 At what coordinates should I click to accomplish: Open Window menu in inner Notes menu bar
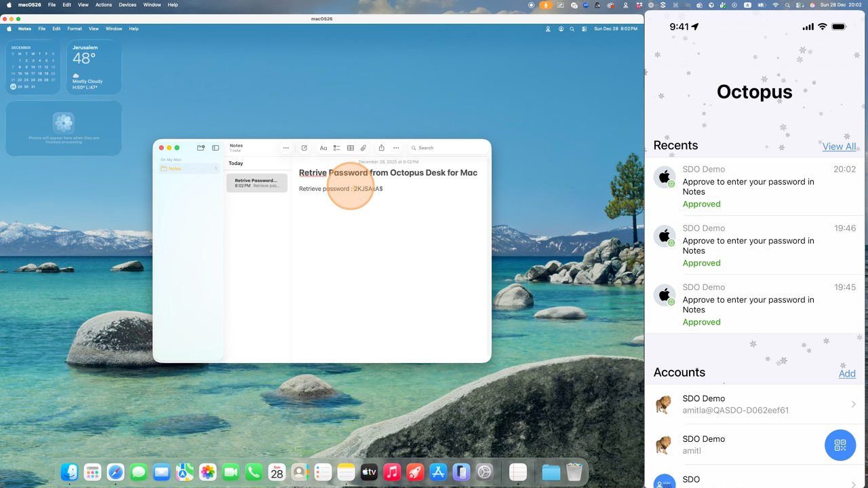click(x=114, y=29)
